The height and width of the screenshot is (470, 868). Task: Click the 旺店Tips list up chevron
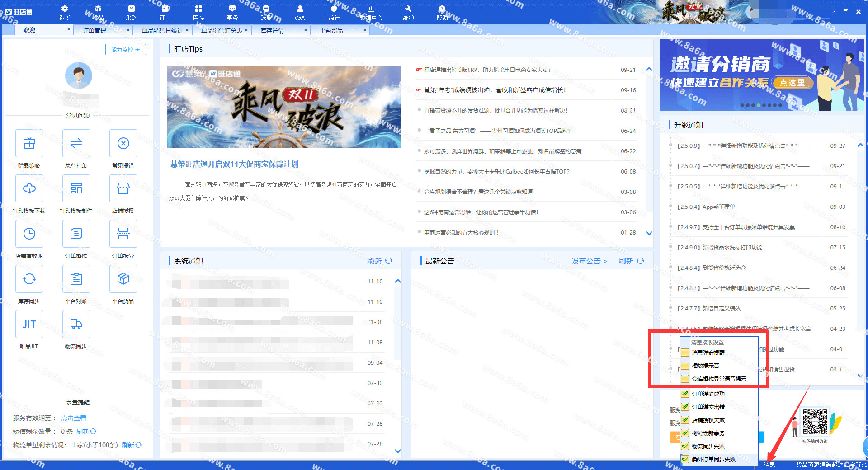click(649, 69)
